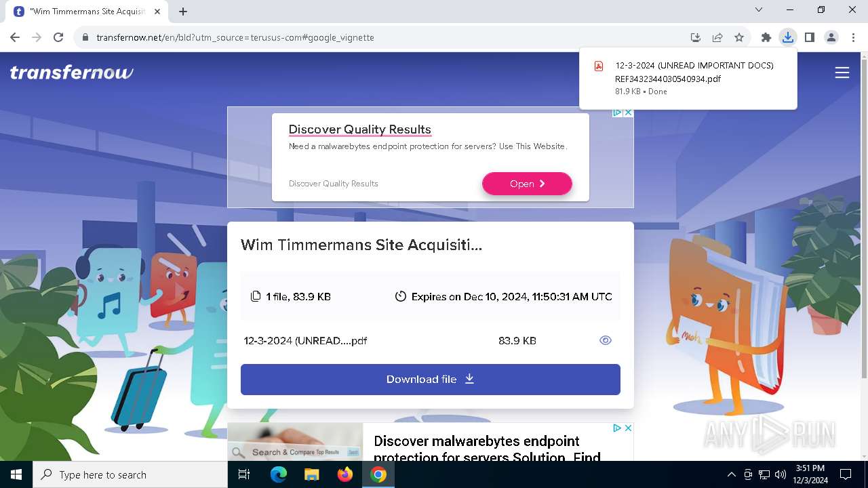Click the Chrome taskbar icon
Screen dimensions: 868x488
tap(378, 474)
